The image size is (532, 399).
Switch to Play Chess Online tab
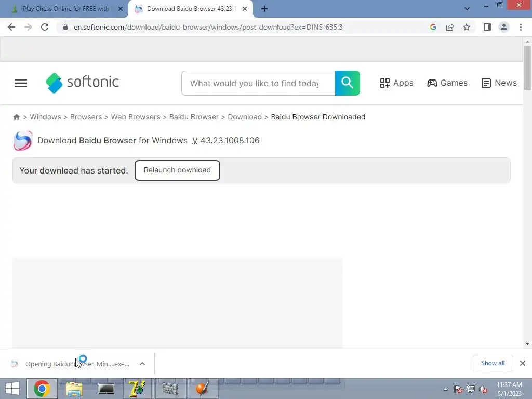(64, 9)
